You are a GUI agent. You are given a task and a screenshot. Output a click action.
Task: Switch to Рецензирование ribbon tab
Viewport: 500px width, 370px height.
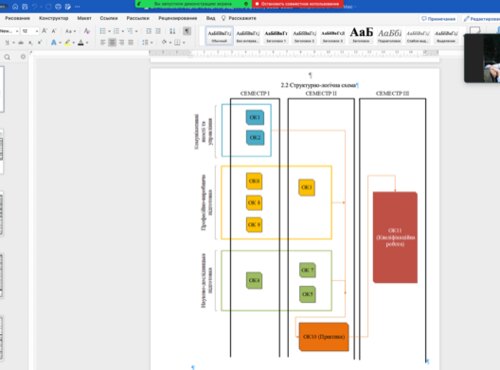(177, 18)
